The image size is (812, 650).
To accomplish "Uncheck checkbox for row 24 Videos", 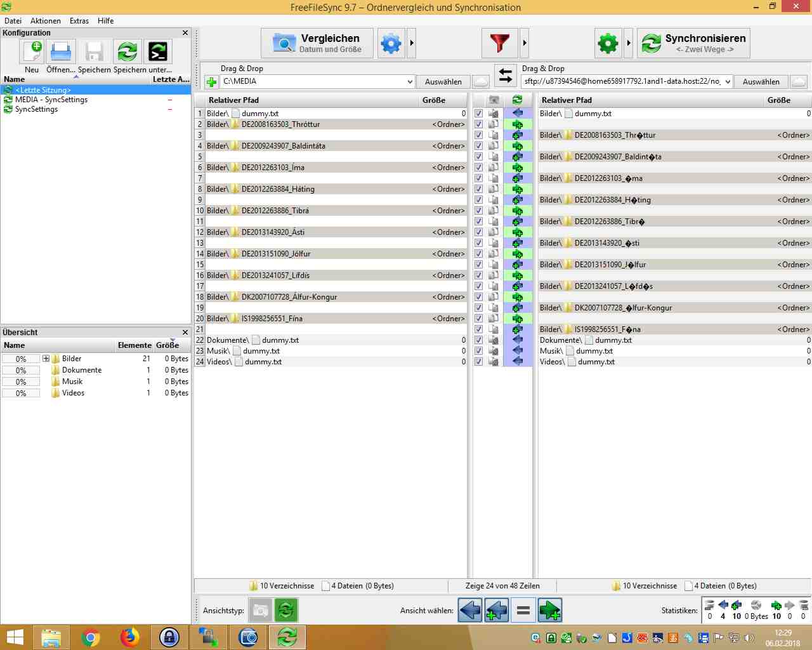I will [x=479, y=362].
